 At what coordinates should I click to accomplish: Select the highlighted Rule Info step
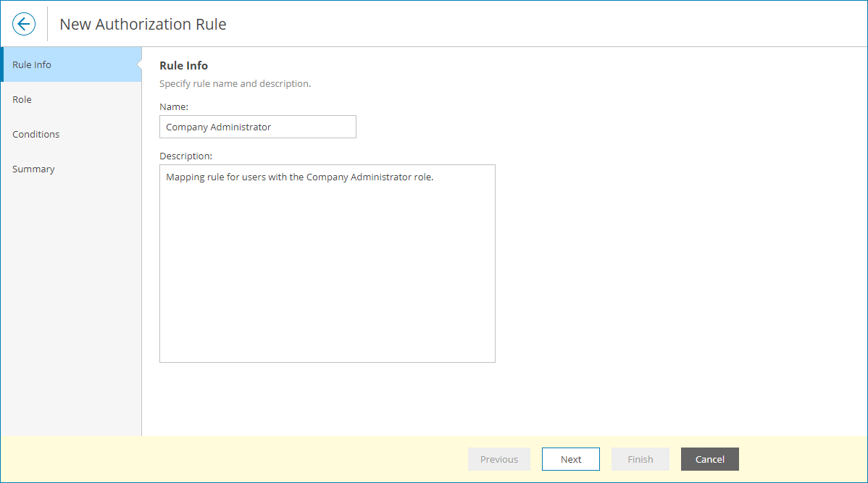[31, 64]
